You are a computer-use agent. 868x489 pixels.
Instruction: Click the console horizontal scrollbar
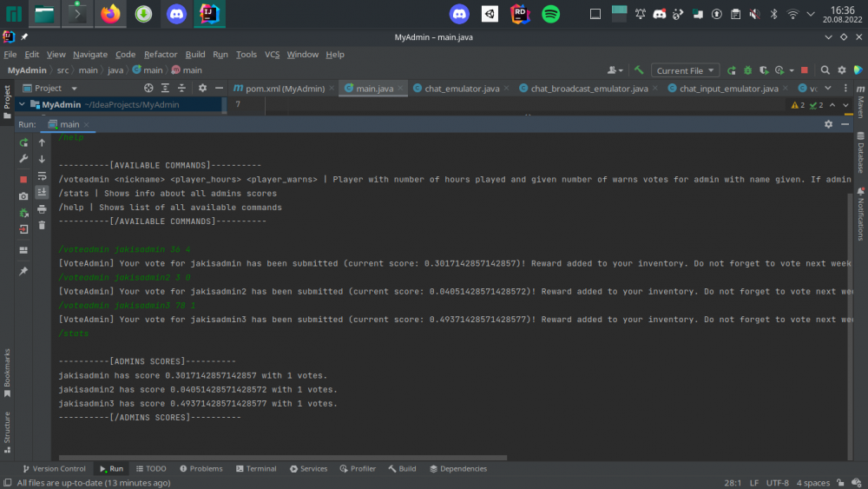283,458
